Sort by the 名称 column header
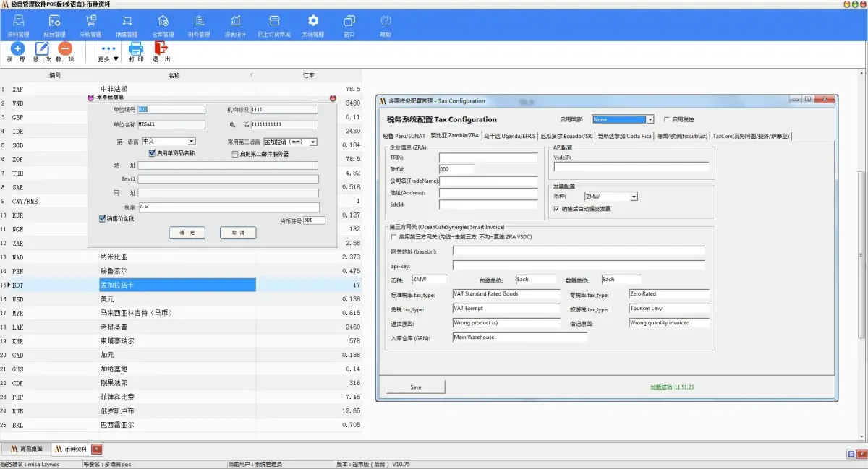868x469 pixels. (174, 75)
